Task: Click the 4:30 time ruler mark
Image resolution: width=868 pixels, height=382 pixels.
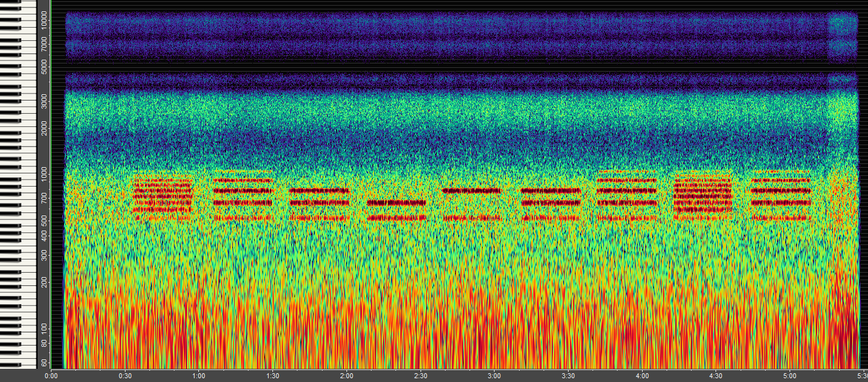Action: (716, 376)
